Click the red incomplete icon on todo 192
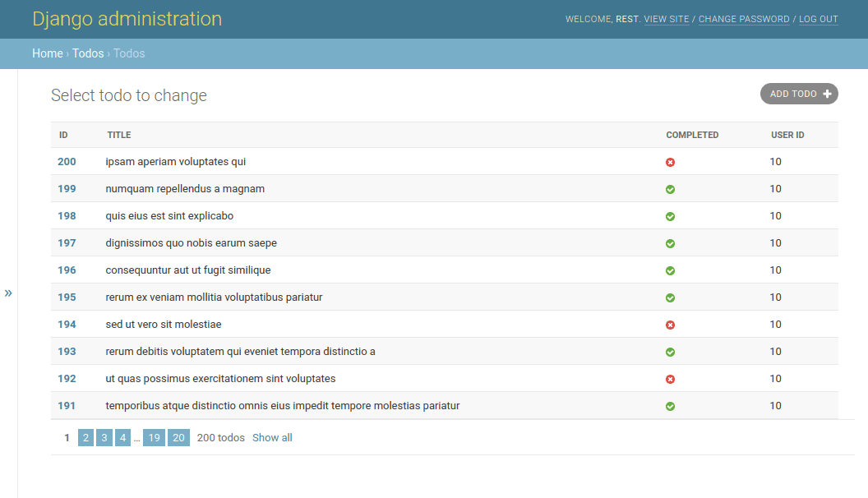 tap(670, 378)
